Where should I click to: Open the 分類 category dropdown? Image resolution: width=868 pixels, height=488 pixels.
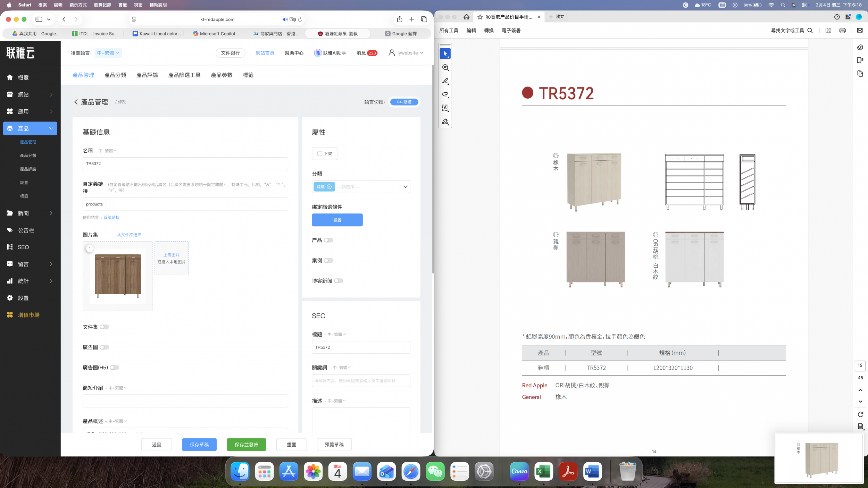(x=405, y=187)
